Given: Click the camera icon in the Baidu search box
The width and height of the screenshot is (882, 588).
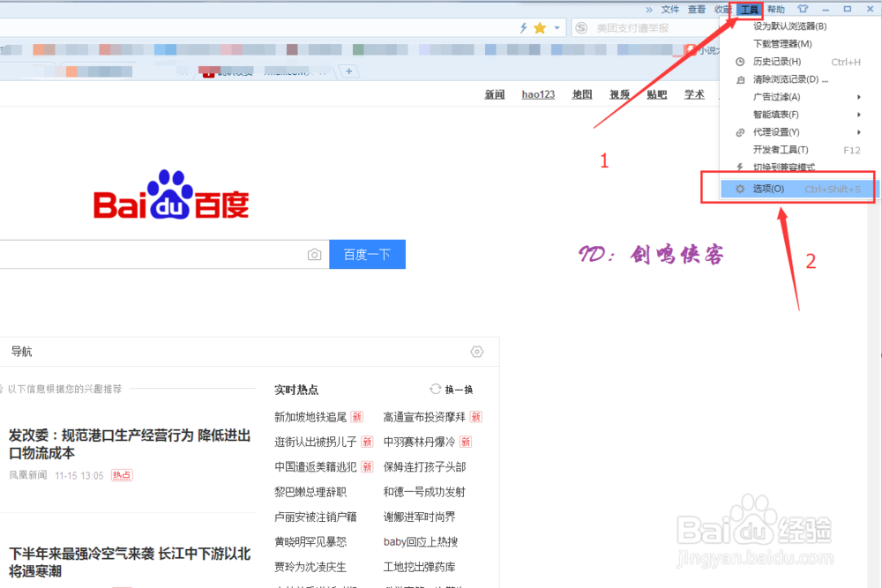Looking at the screenshot, I should pos(314,254).
